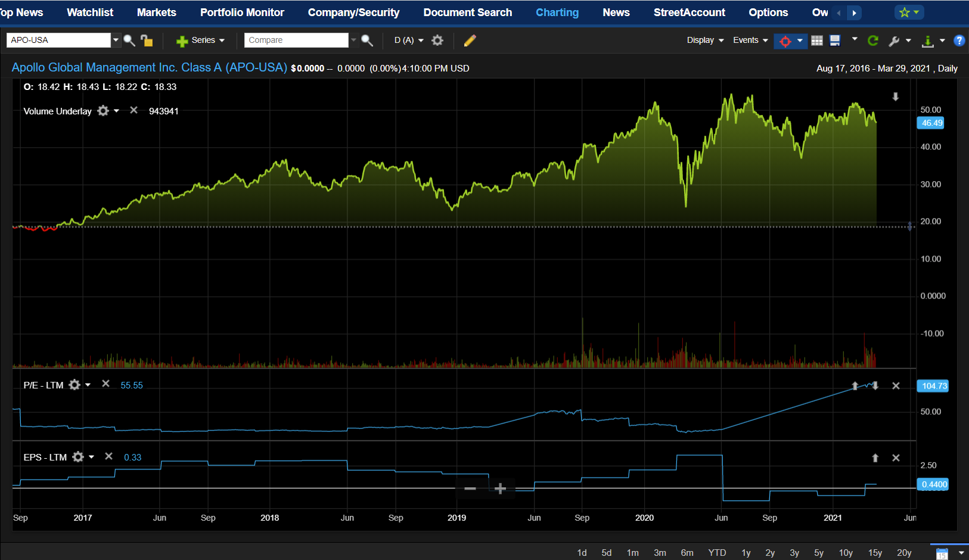The height and width of the screenshot is (560, 969).
Task: Set range to 20y
Action: pos(904,553)
